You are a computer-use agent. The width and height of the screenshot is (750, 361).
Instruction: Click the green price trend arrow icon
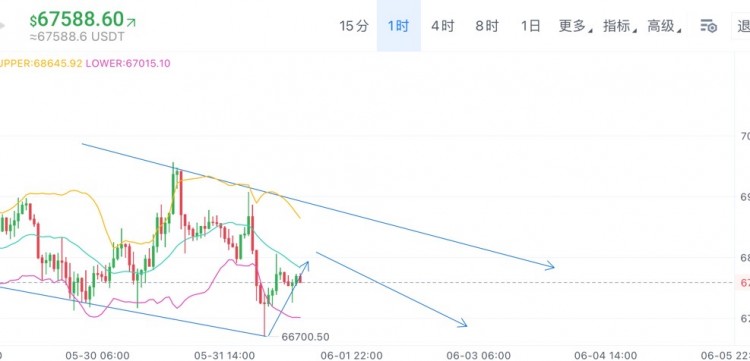click(x=131, y=22)
